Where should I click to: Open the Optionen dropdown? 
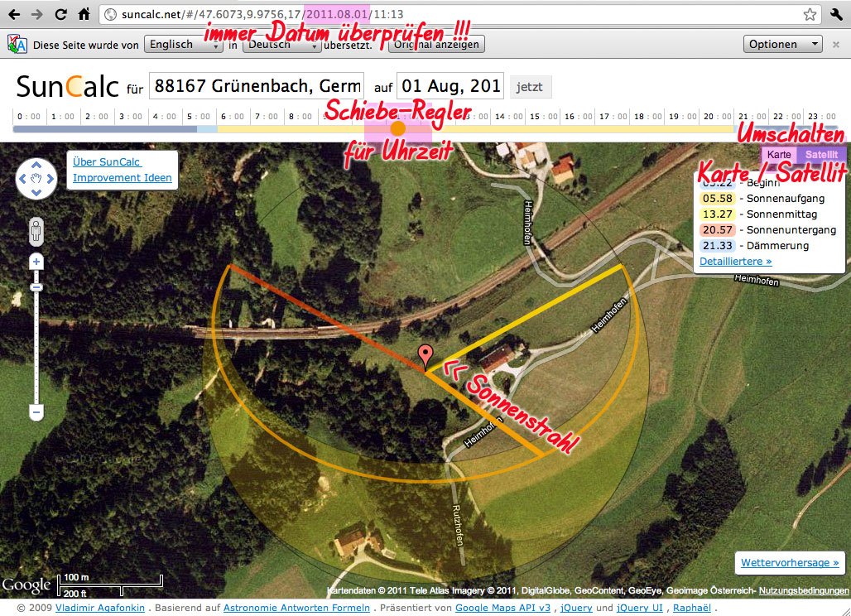[782, 45]
